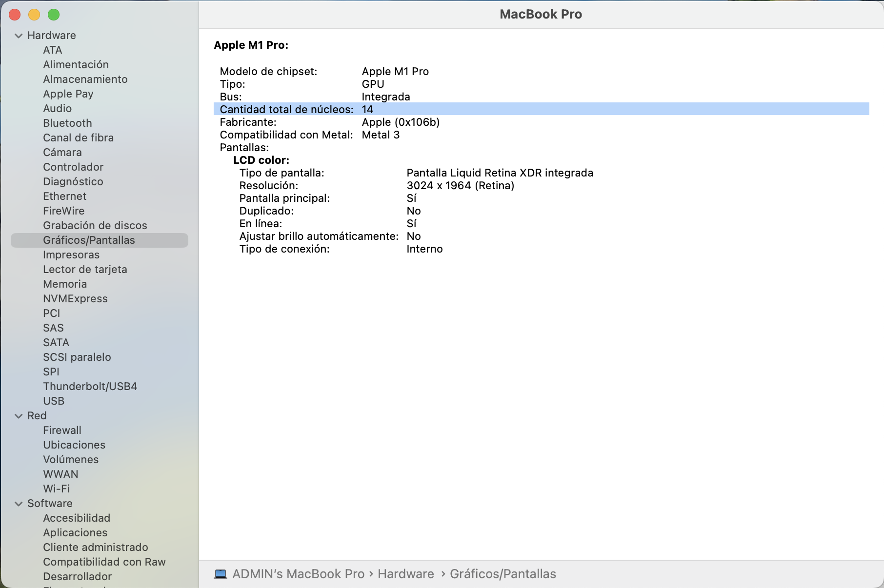Select Aplicaciones under Software

pos(75,532)
